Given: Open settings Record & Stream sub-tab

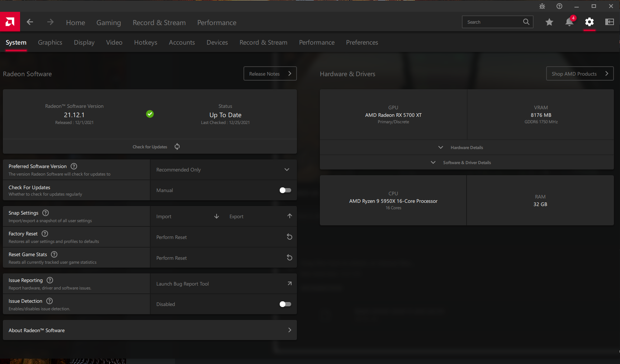Looking at the screenshot, I should pos(264,43).
